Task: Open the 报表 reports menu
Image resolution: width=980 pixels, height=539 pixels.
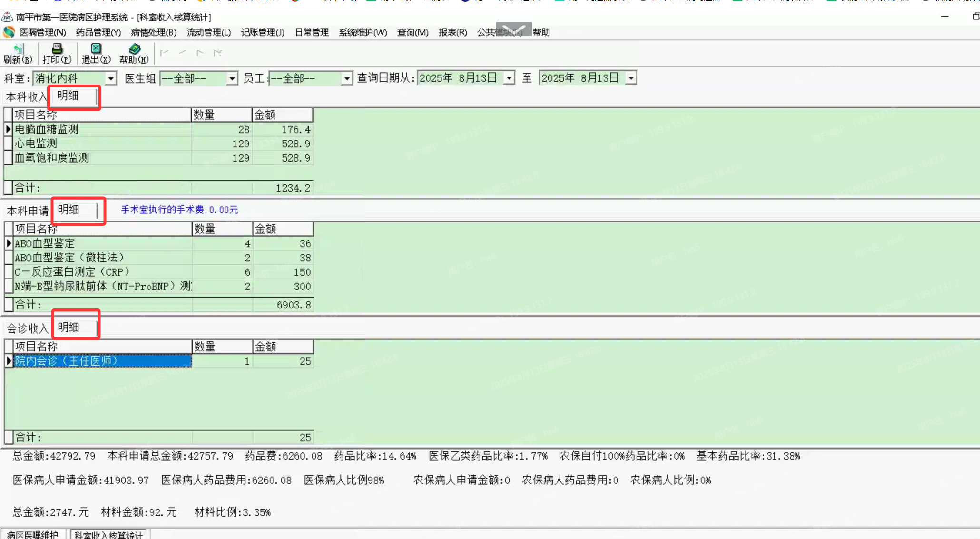Action: [x=452, y=32]
